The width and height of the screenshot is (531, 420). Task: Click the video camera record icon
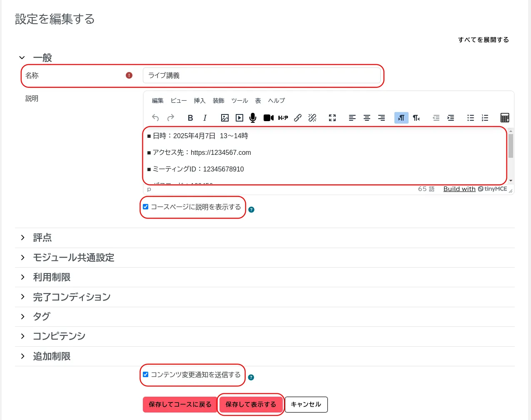coord(269,118)
